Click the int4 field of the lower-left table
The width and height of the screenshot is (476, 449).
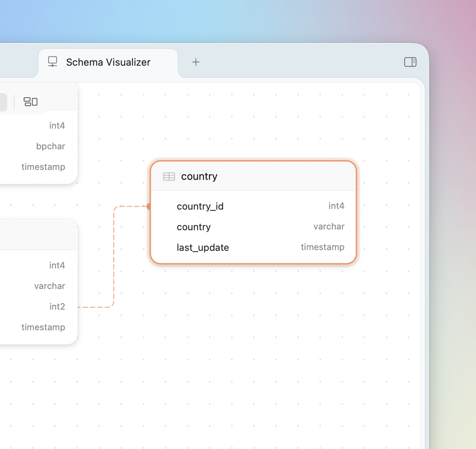coord(57,265)
